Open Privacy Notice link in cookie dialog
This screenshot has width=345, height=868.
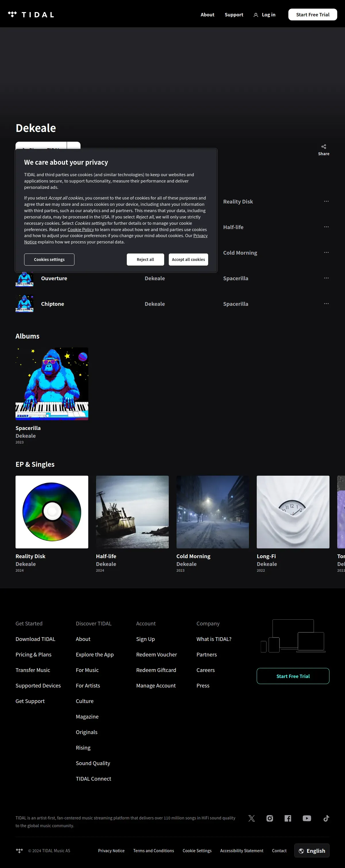200,235
